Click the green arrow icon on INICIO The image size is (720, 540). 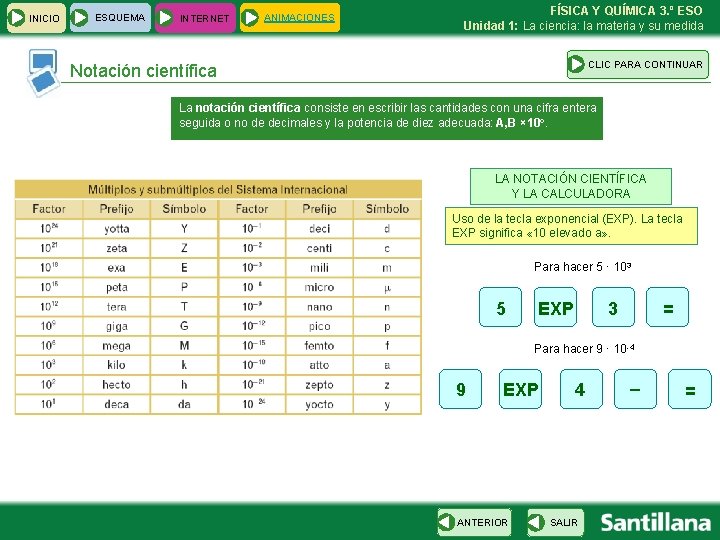[x=17, y=18]
